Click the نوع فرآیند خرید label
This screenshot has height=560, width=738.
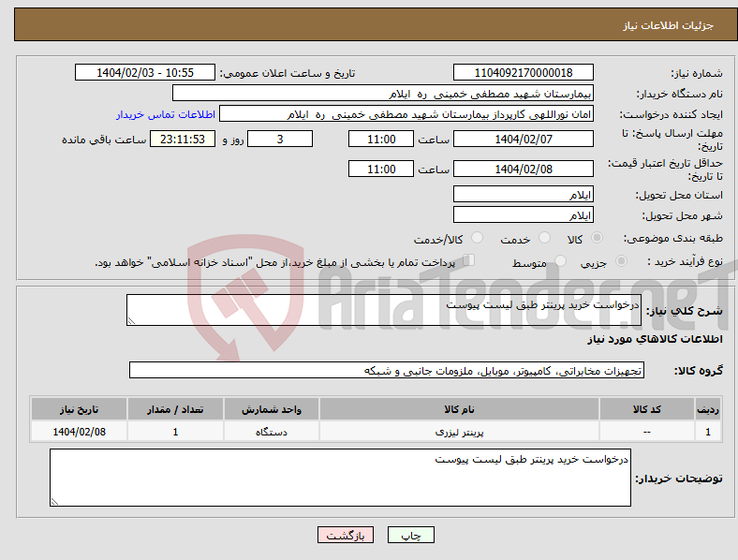pos(685,261)
